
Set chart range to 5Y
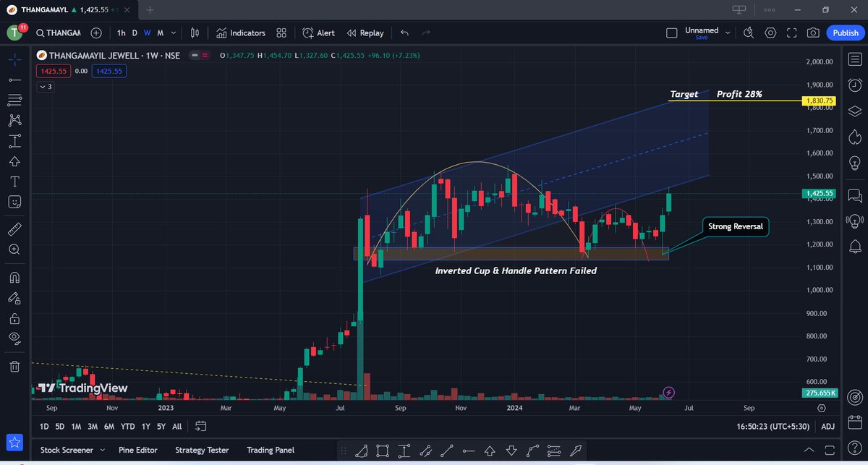point(161,427)
